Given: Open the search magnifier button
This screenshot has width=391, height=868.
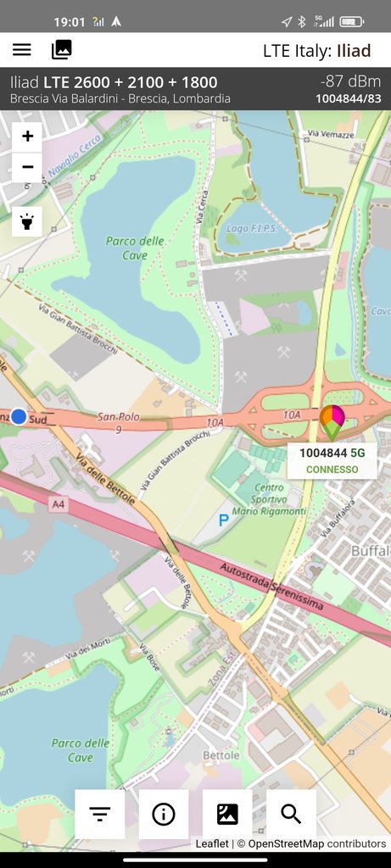Looking at the screenshot, I should 291,815.
